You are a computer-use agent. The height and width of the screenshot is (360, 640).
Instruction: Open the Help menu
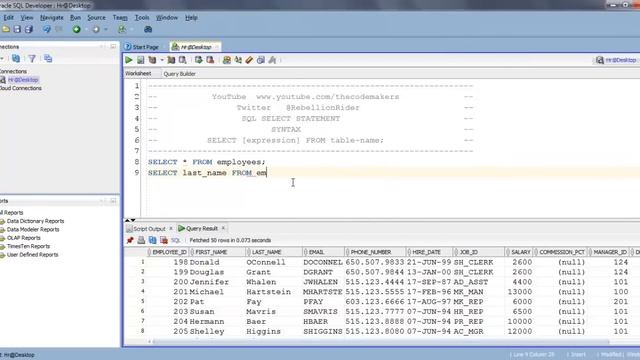(x=191, y=18)
